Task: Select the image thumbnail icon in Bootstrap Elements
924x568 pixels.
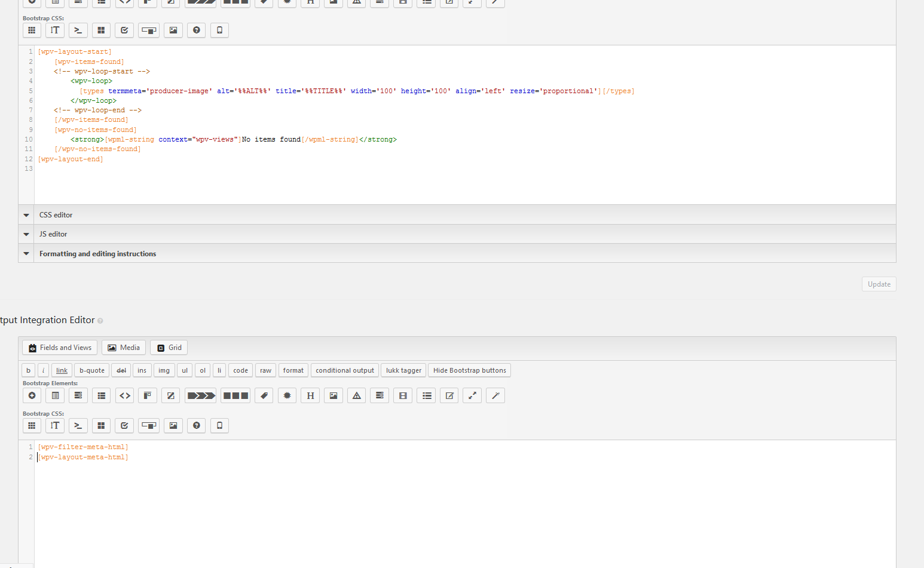Action: [x=333, y=395]
